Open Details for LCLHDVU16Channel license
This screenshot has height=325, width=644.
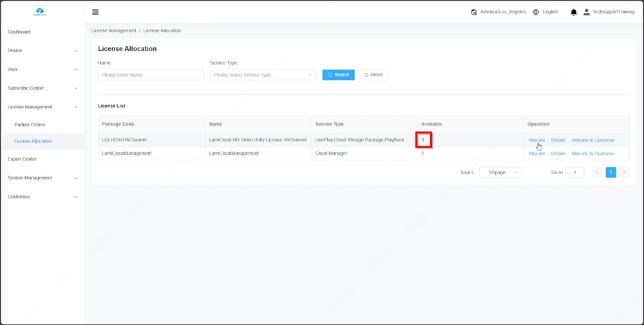click(x=558, y=140)
